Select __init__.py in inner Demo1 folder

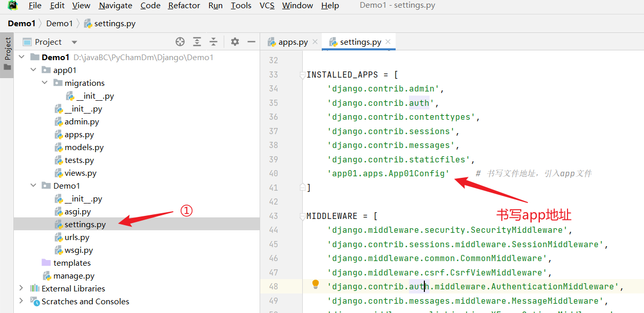click(78, 198)
